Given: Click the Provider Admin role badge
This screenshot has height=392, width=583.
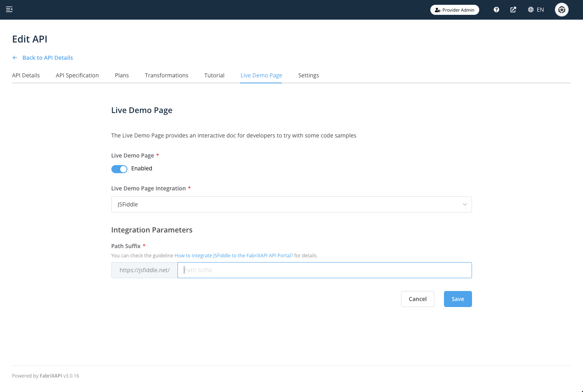Looking at the screenshot, I should [454, 10].
